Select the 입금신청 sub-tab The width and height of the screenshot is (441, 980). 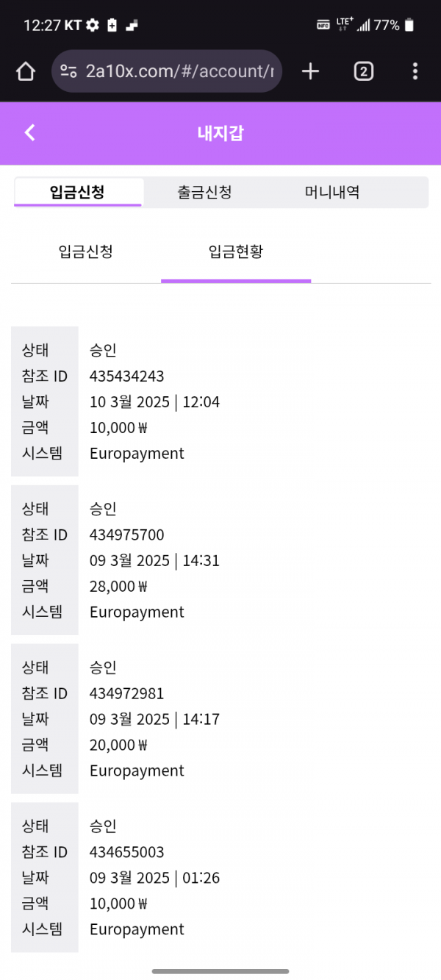click(x=86, y=252)
